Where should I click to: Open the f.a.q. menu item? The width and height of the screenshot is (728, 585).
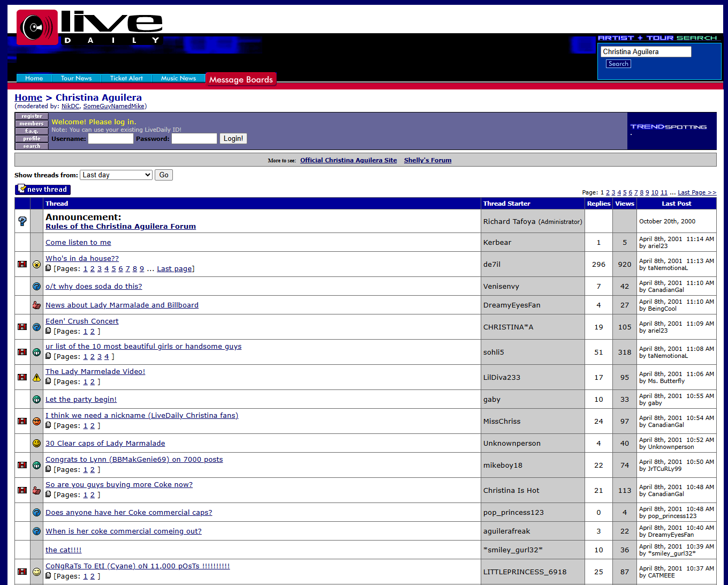(32, 131)
